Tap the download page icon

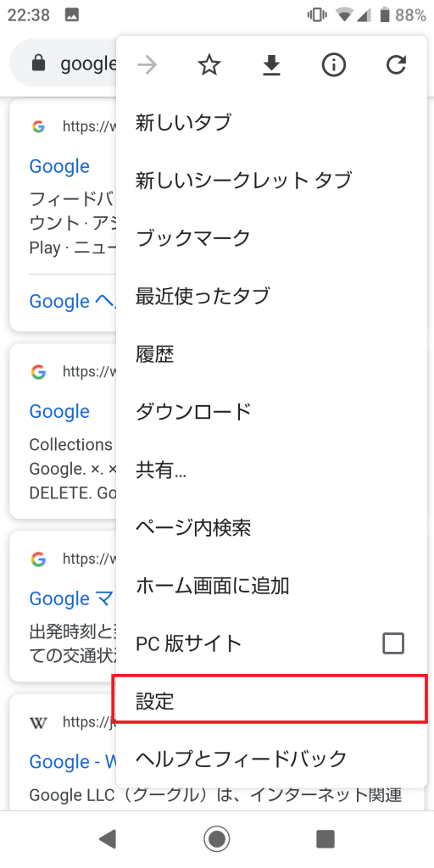(x=271, y=66)
